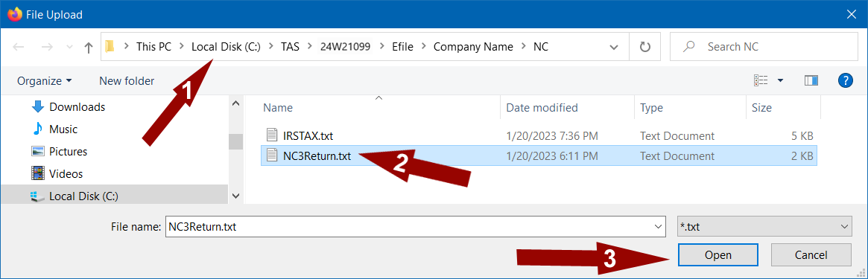Navigate to Company Name breadcrumb folder
The width and height of the screenshot is (868, 279).
pos(473,47)
